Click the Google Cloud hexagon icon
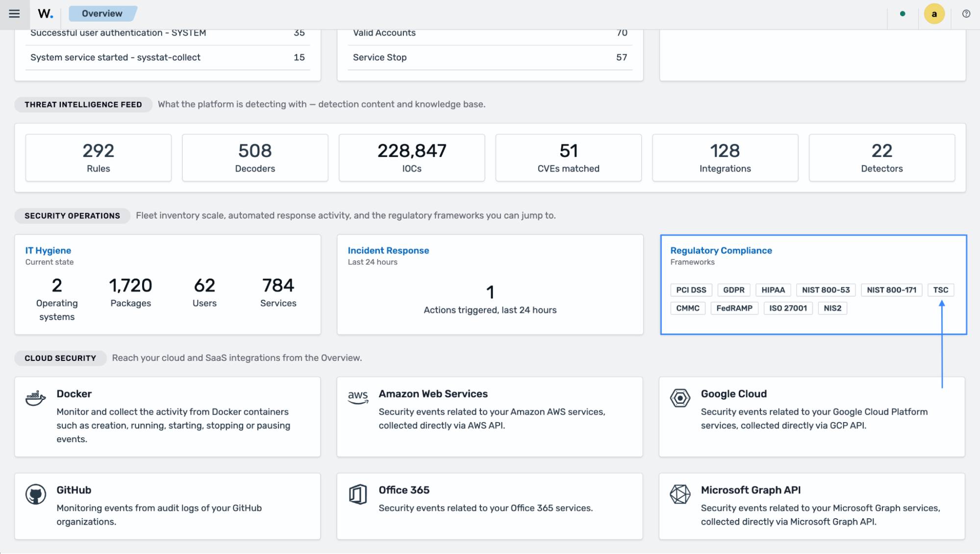 pyautogui.click(x=680, y=398)
